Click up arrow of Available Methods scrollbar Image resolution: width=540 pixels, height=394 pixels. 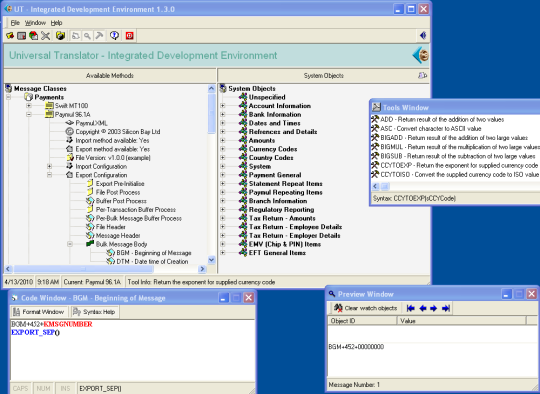(x=211, y=89)
